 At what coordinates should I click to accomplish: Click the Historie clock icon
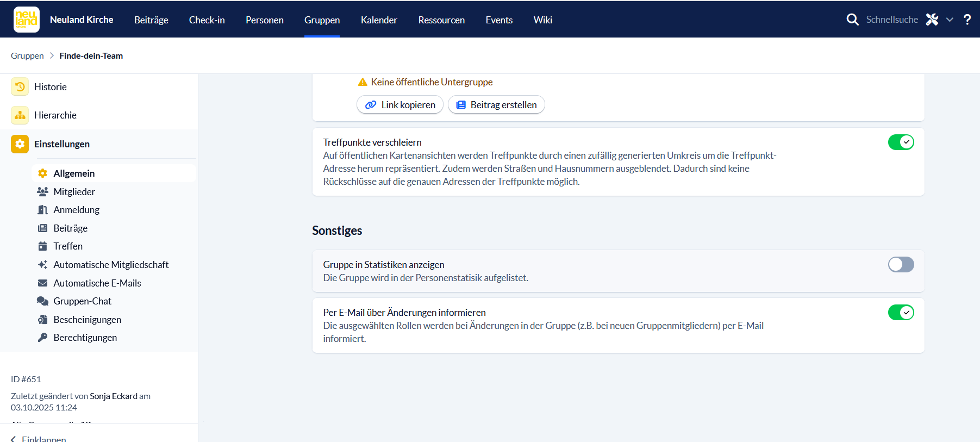point(20,87)
